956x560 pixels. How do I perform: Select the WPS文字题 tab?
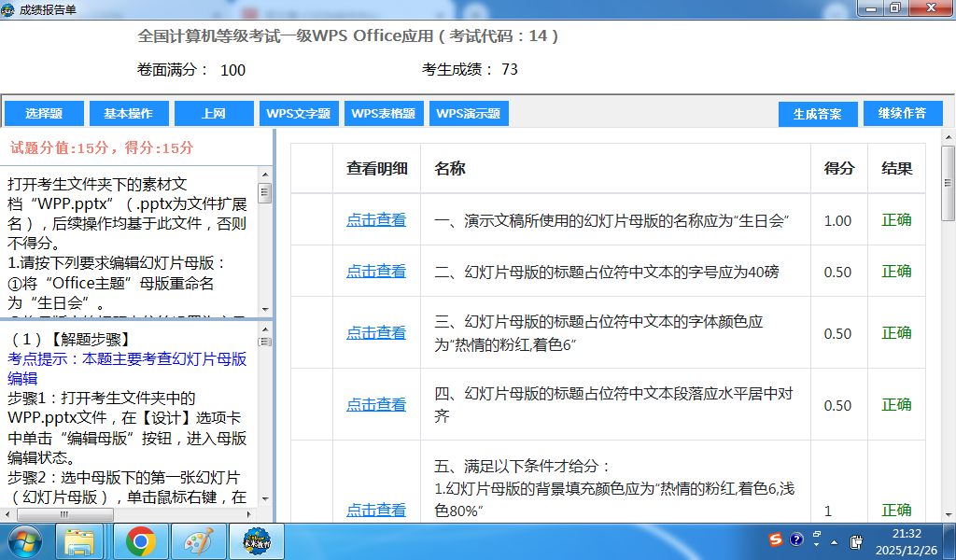pos(299,113)
